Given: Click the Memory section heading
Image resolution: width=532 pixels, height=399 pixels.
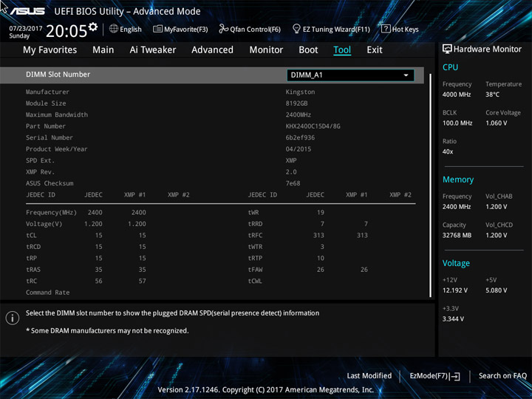Looking at the screenshot, I should [x=458, y=180].
